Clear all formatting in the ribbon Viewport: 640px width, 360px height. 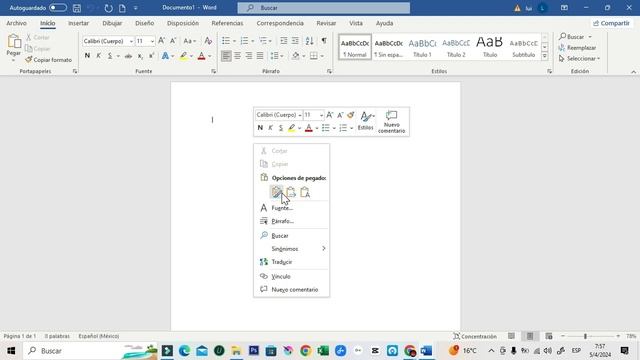pyautogui.click(x=208, y=41)
